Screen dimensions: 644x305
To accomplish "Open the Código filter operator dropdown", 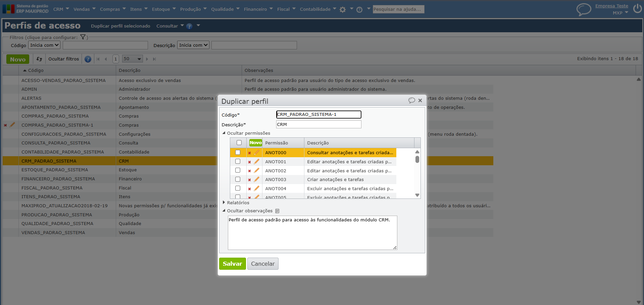I will coord(44,45).
